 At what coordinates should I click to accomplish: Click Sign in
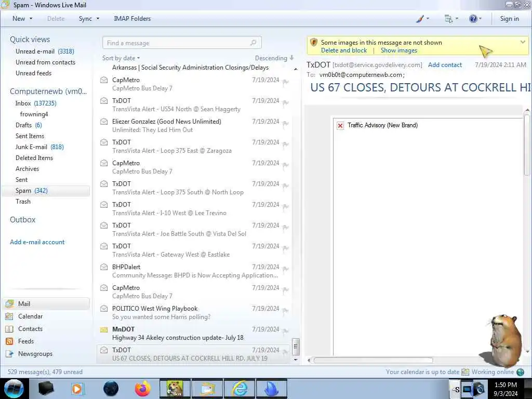tap(509, 19)
